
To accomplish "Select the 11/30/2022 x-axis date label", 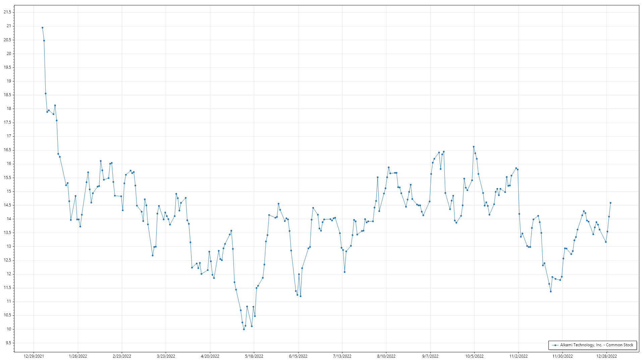I will (562, 356).
